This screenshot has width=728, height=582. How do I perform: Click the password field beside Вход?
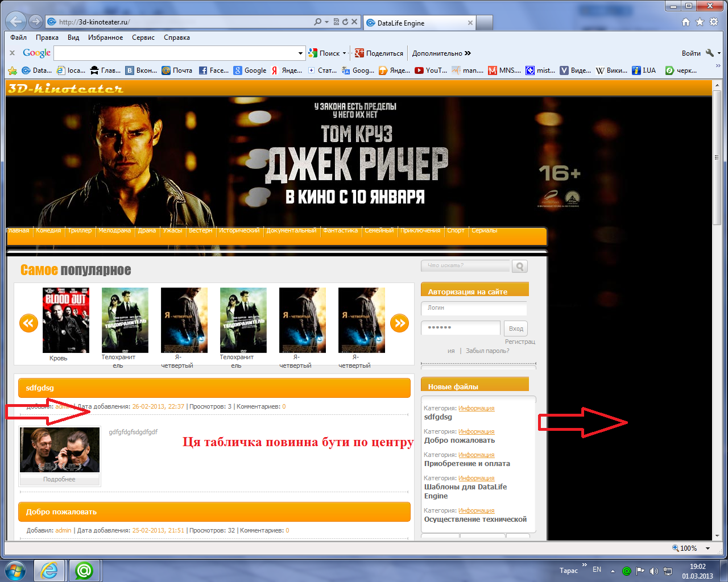click(461, 328)
